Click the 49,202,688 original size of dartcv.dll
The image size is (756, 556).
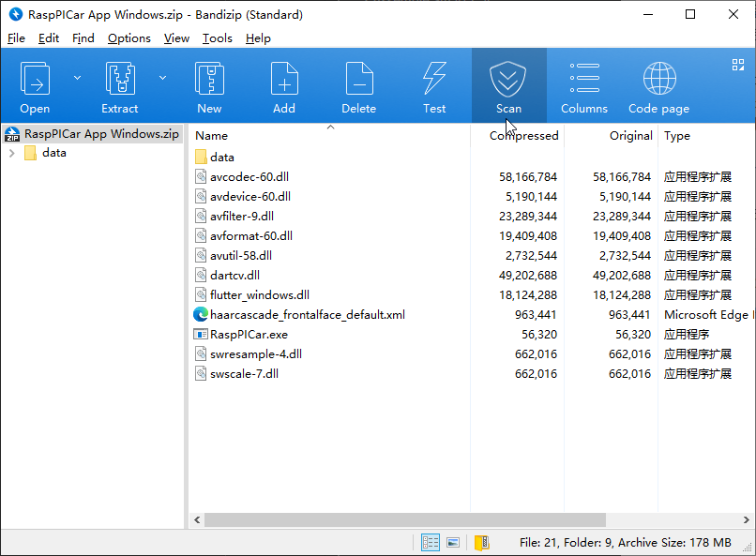622,275
